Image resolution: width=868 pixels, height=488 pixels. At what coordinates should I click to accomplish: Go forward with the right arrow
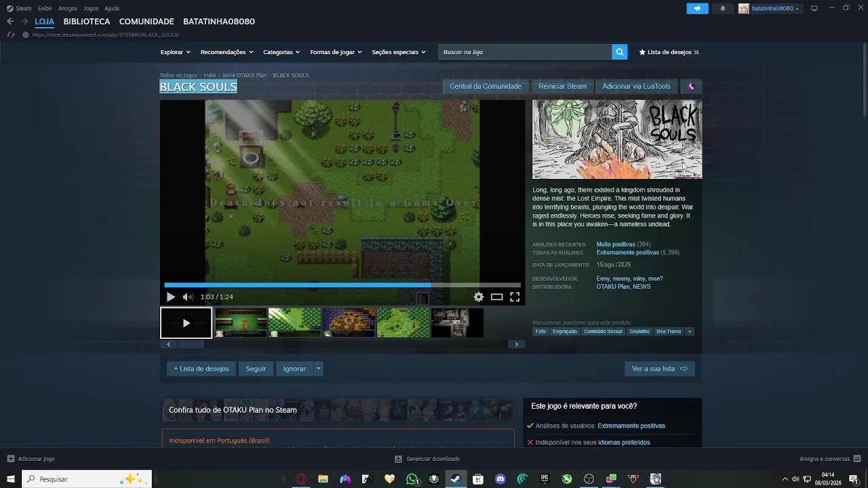[x=24, y=22]
